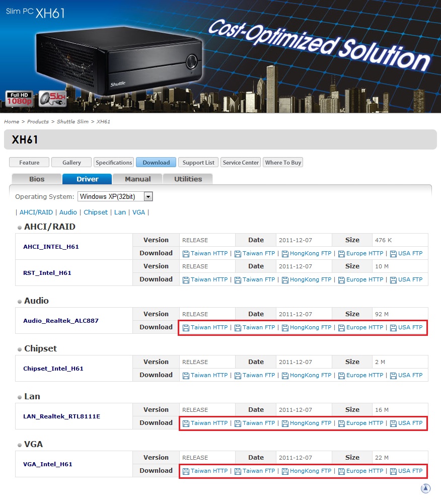441x504 pixels.
Task: Click the LAN_Realtek_RTL8111E driver name
Action: [61, 416]
